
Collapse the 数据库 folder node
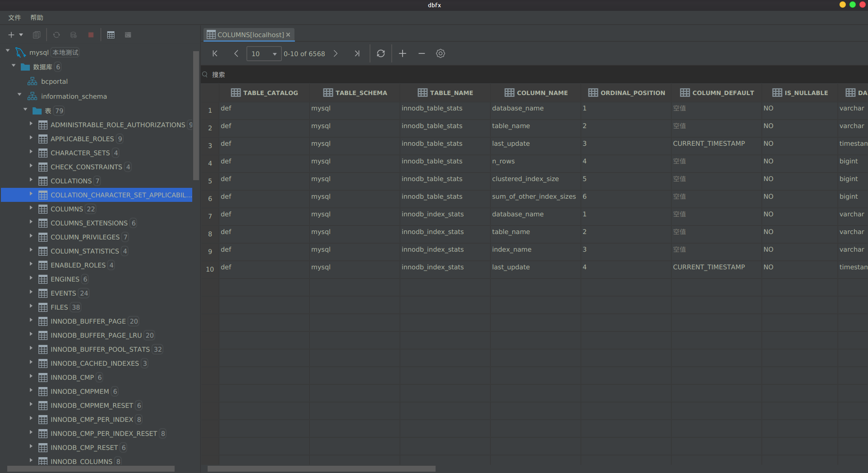14,65
